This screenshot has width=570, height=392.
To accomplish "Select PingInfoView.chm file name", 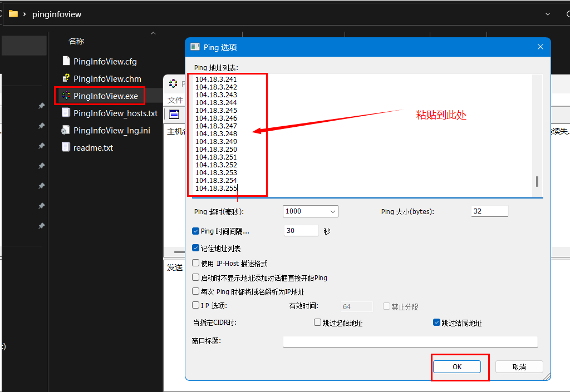I will [x=107, y=79].
